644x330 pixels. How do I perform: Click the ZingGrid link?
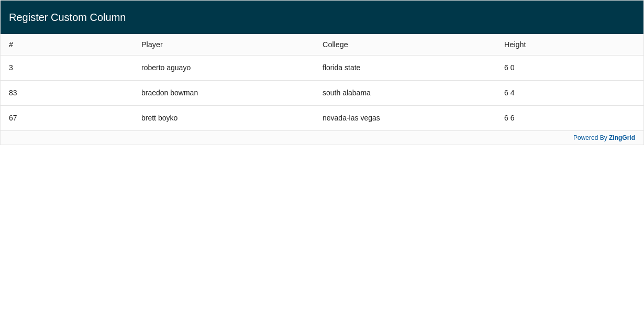tap(621, 138)
